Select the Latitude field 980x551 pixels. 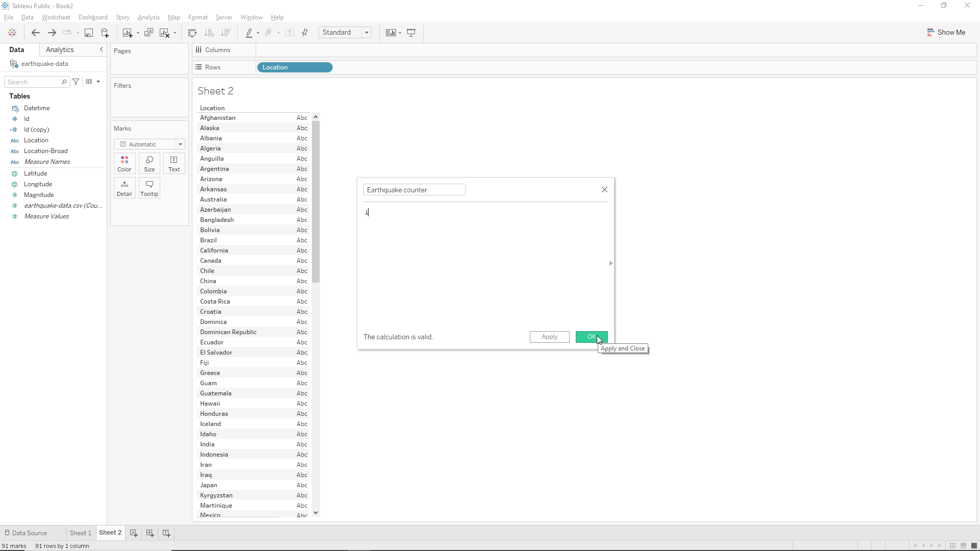coord(36,173)
